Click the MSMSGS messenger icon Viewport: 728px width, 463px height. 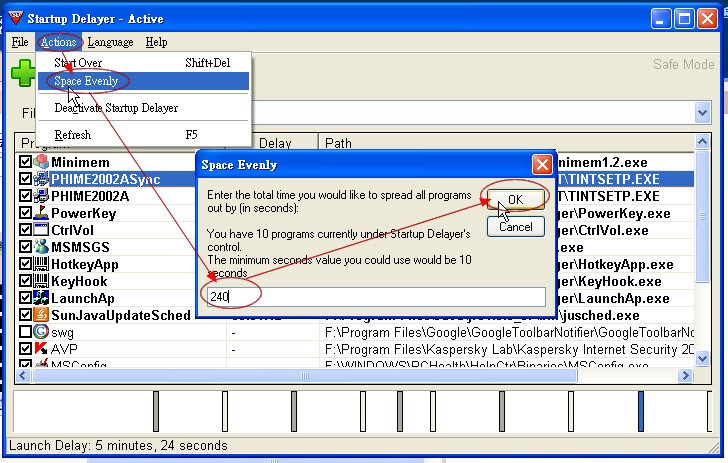41,247
